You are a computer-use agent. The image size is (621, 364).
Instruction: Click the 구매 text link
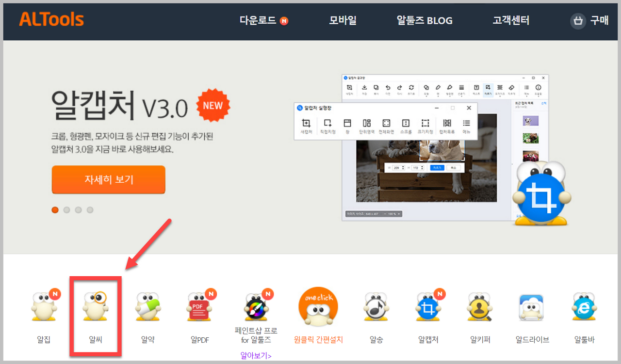click(599, 20)
